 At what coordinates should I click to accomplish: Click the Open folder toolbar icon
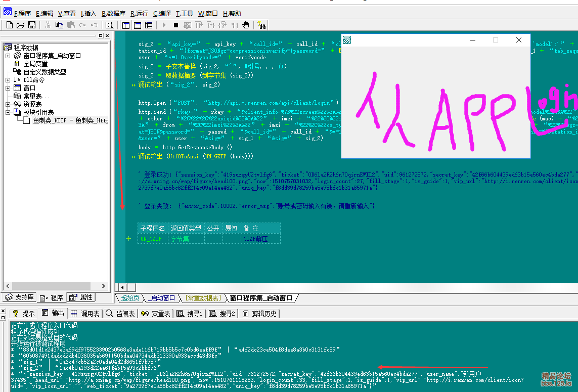click(x=21, y=25)
